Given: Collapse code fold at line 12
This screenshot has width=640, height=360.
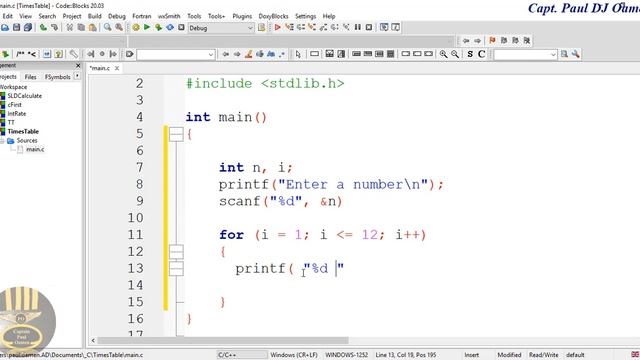Looking at the screenshot, I should (176, 252).
